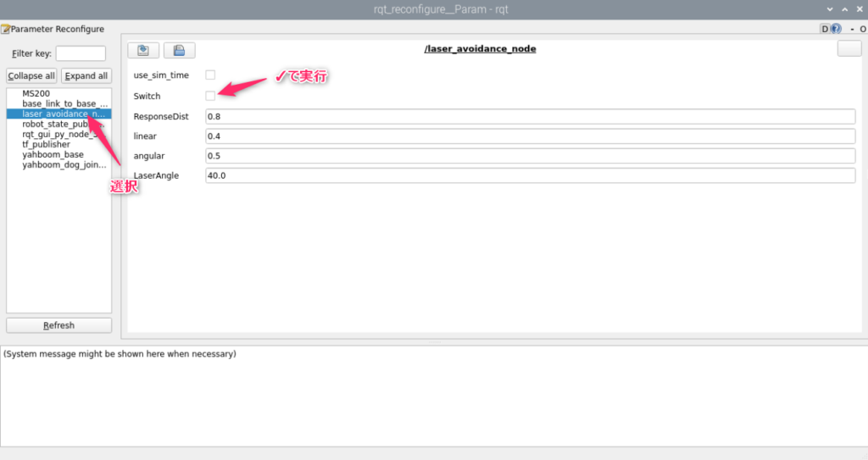
Task: Enable the use_sim_time checkbox
Action: (x=210, y=75)
